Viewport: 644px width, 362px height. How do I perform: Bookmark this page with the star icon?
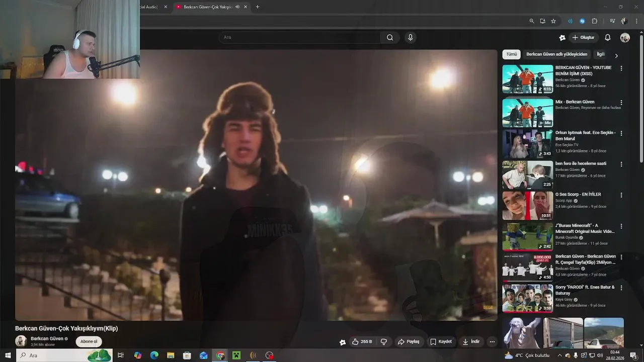pyautogui.click(x=553, y=21)
